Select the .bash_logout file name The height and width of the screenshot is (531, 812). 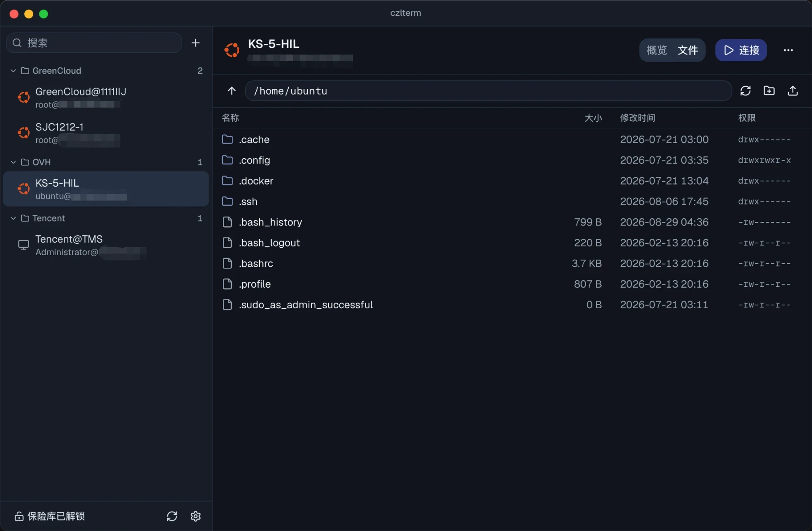coord(269,243)
